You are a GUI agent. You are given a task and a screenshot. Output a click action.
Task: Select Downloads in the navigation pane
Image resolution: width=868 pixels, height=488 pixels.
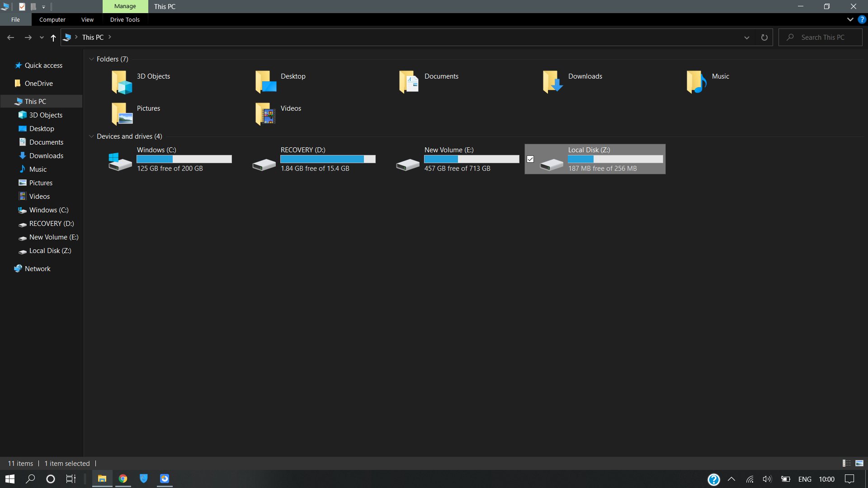click(46, 156)
